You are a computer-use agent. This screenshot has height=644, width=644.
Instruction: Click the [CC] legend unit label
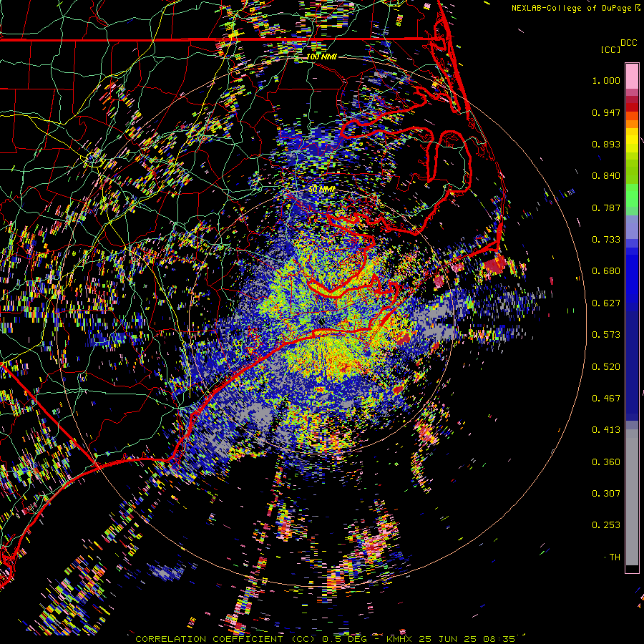pos(610,49)
